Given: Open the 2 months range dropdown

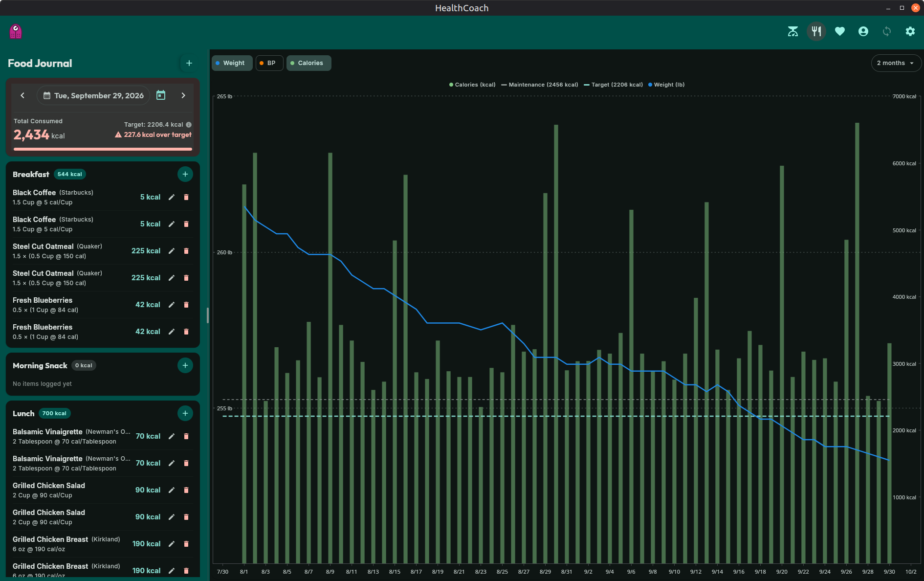Looking at the screenshot, I should 896,63.
